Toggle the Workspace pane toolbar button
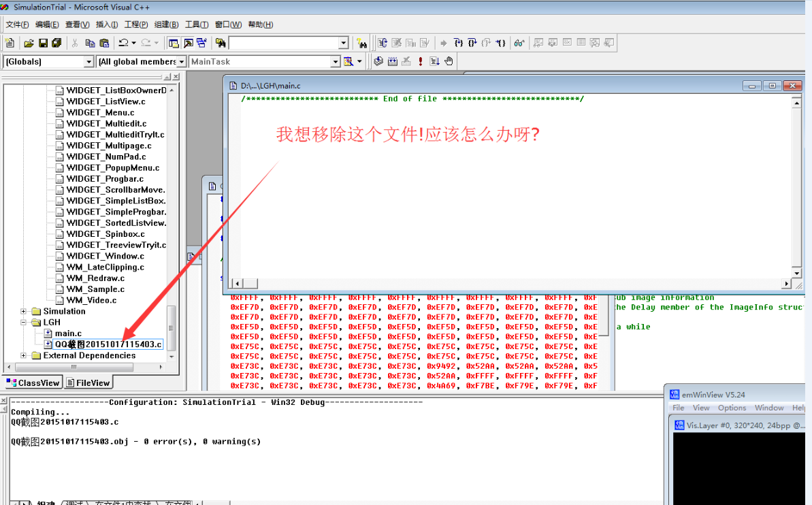The image size is (812, 505). (x=174, y=43)
